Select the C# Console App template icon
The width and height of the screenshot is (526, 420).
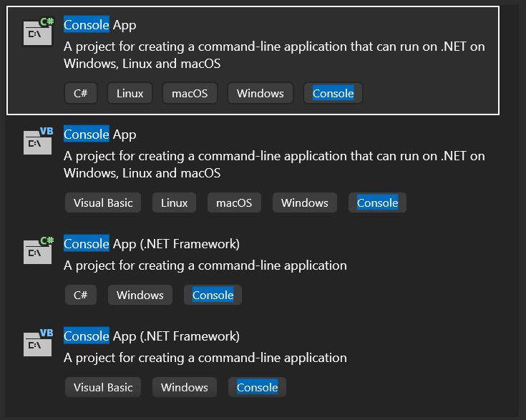(x=38, y=31)
